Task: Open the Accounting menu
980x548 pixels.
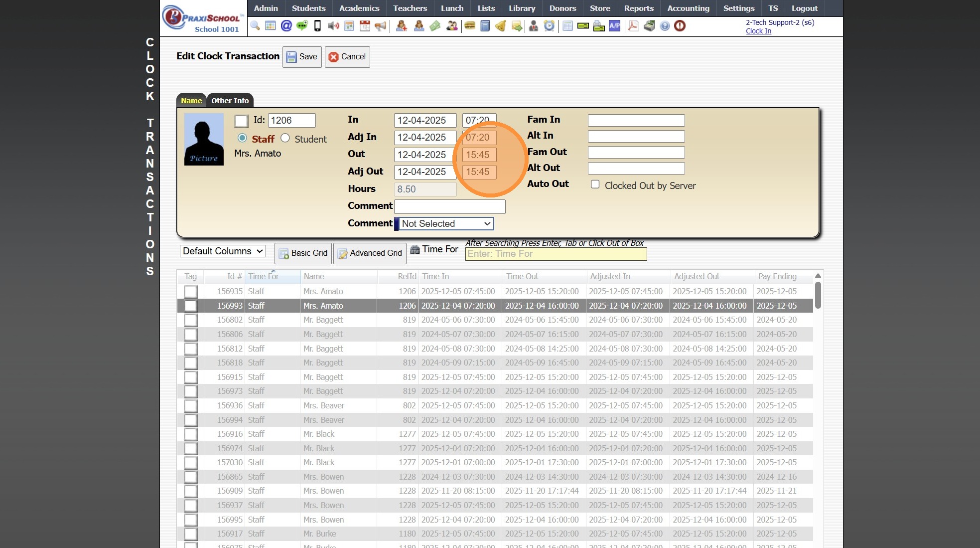Action: [x=688, y=8]
